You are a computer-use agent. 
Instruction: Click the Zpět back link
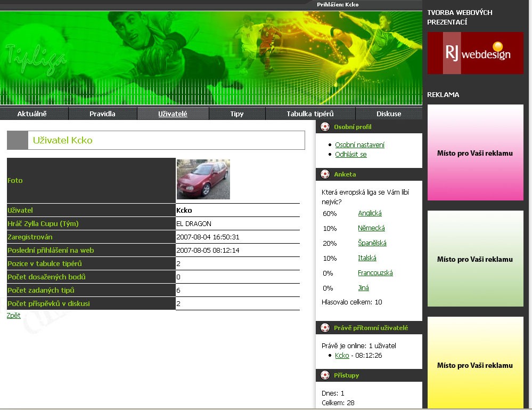[13, 316]
